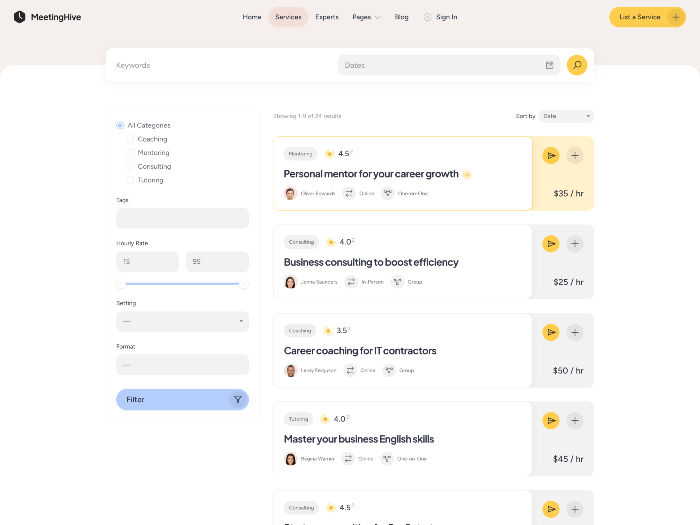700x525 pixels.
Task: Select the All Categories radio option
Action: point(120,125)
